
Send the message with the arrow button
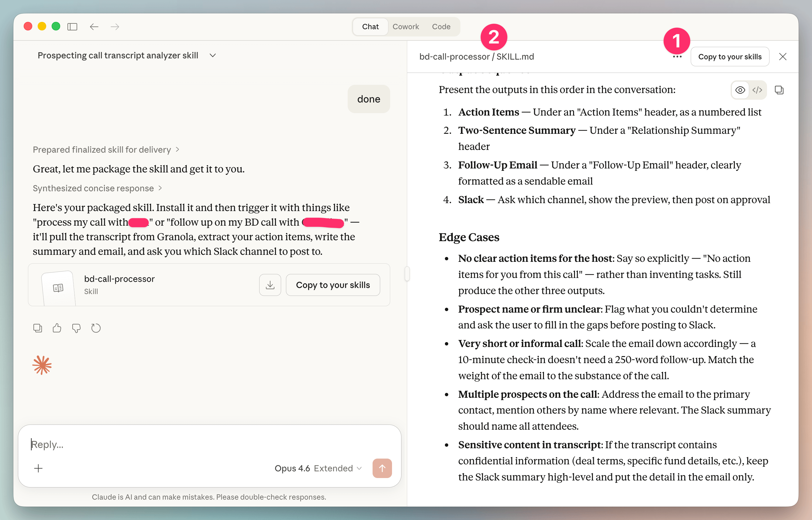382,468
